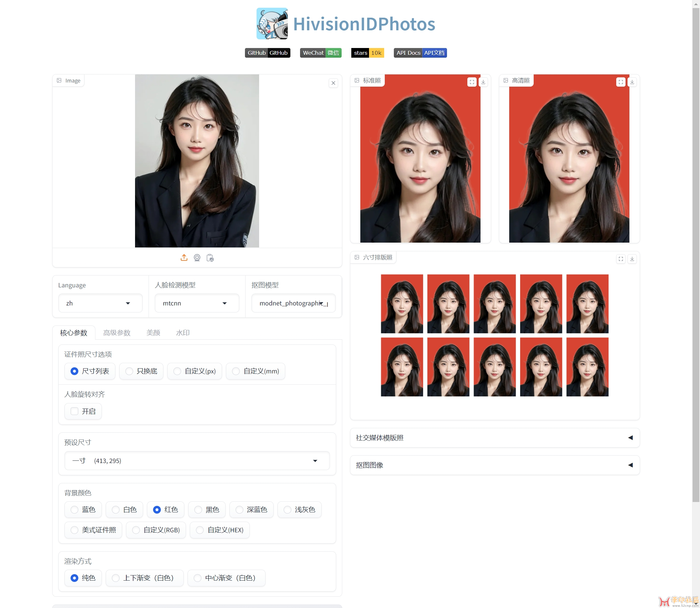Click the upload image icon
The height and width of the screenshot is (608, 700).
184,258
